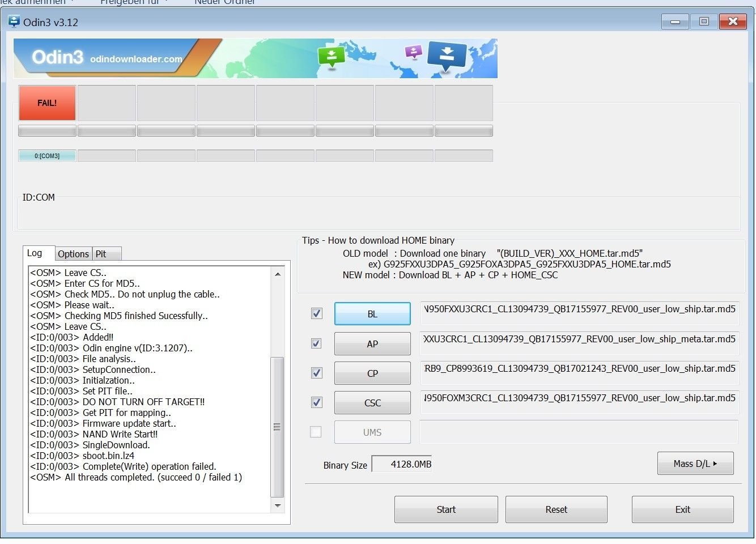Click log line 'Odin engine v(ID:3.1207)..'
The image size is (756, 544).
pyautogui.click(x=138, y=348)
